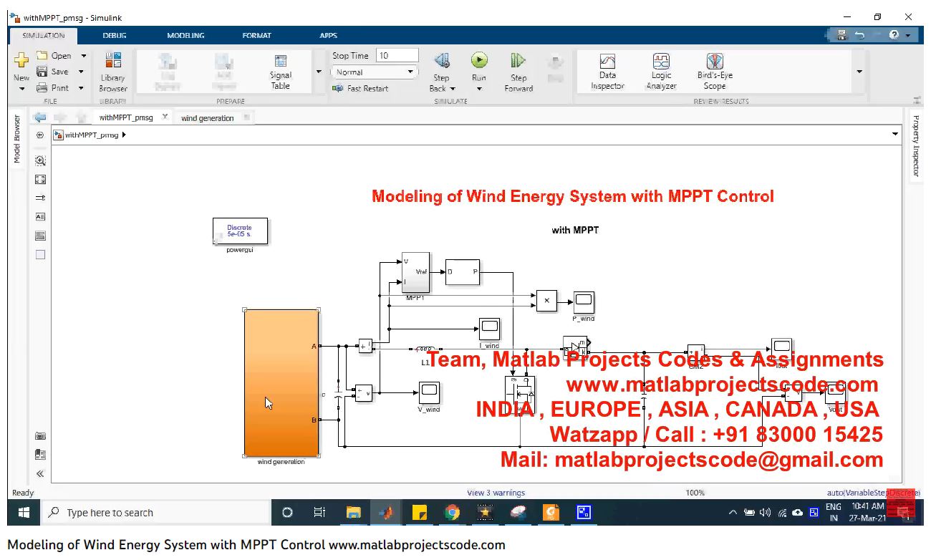Image resolution: width=931 pixels, height=560 pixels.
Task: Click Fit to View icon in palette
Action: tap(41, 180)
